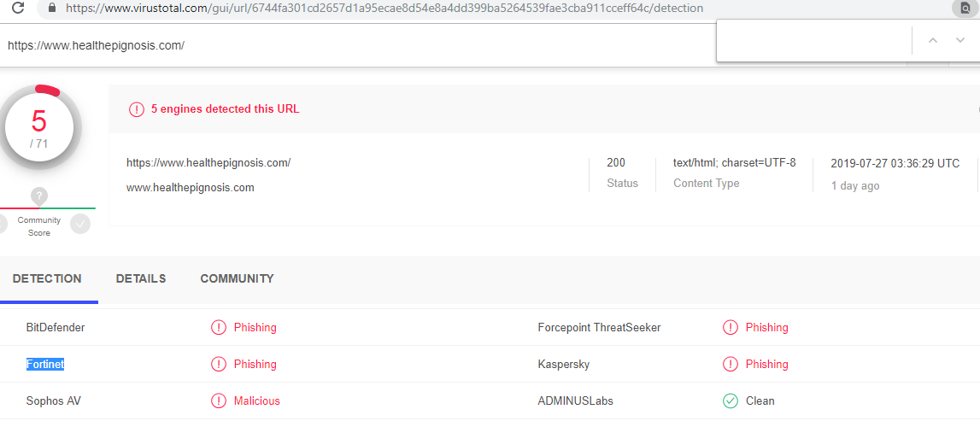Click the ADMINUSLabs engine name
This screenshot has height=421, width=980.
[576, 401]
